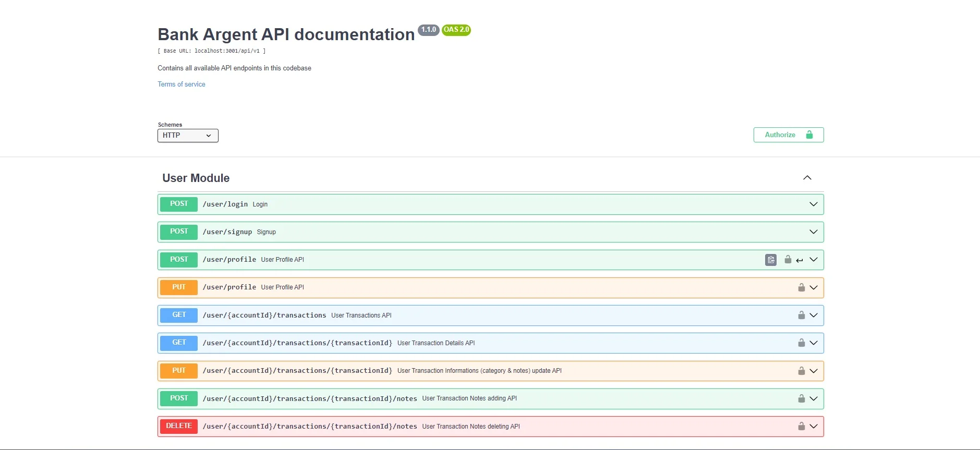
Task: Collapse the User Module section
Action: 807,178
